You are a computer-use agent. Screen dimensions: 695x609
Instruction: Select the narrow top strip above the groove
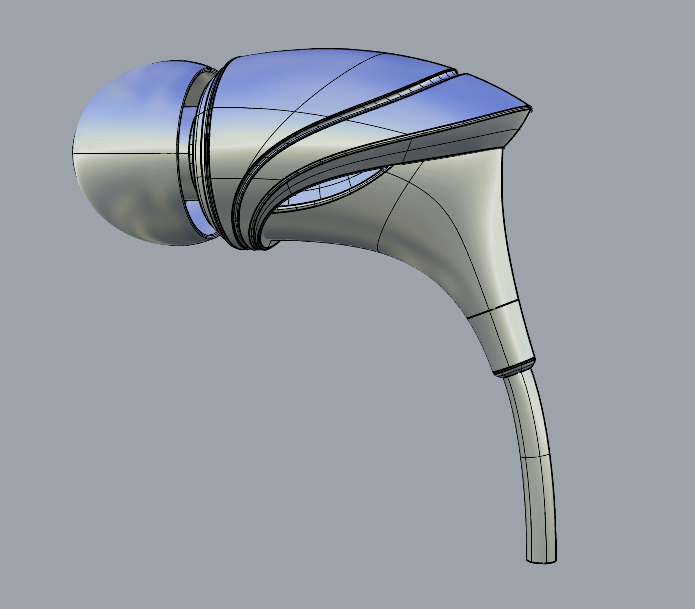coord(470,95)
